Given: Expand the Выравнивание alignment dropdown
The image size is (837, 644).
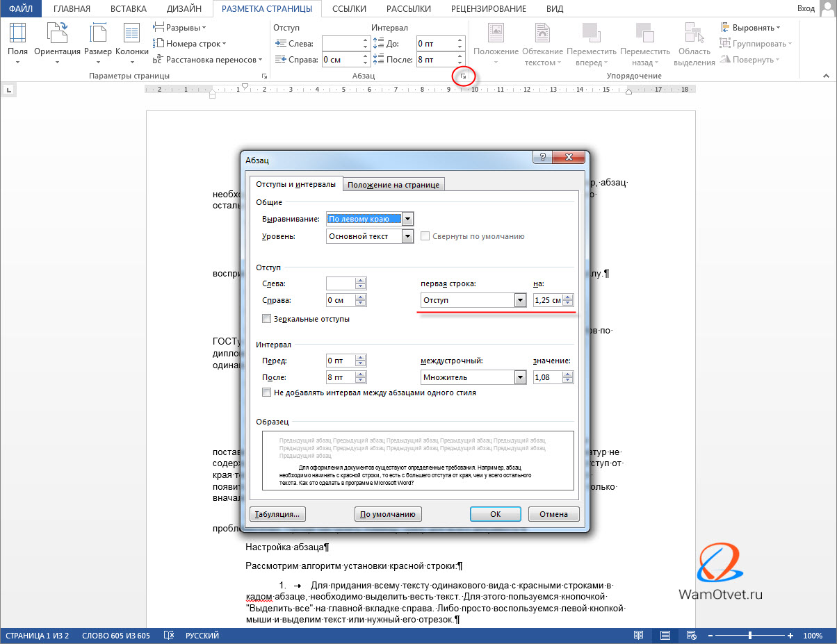Looking at the screenshot, I should click(x=407, y=219).
